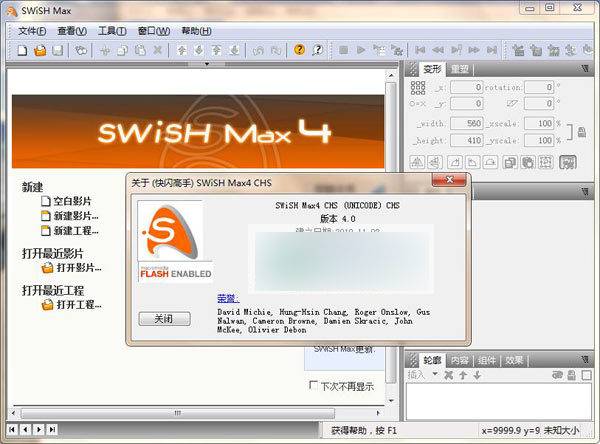600x444 pixels.
Task: Click the open recent movie folder icon
Action: click(46, 268)
